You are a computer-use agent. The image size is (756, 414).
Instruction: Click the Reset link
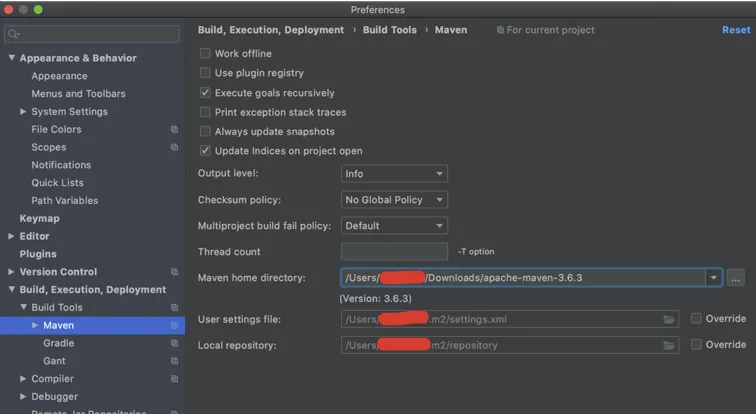click(735, 30)
